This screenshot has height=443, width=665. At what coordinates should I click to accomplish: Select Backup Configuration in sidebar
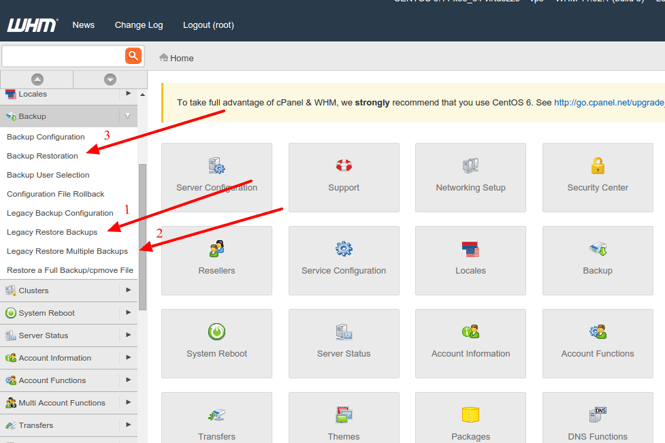[x=46, y=137]
